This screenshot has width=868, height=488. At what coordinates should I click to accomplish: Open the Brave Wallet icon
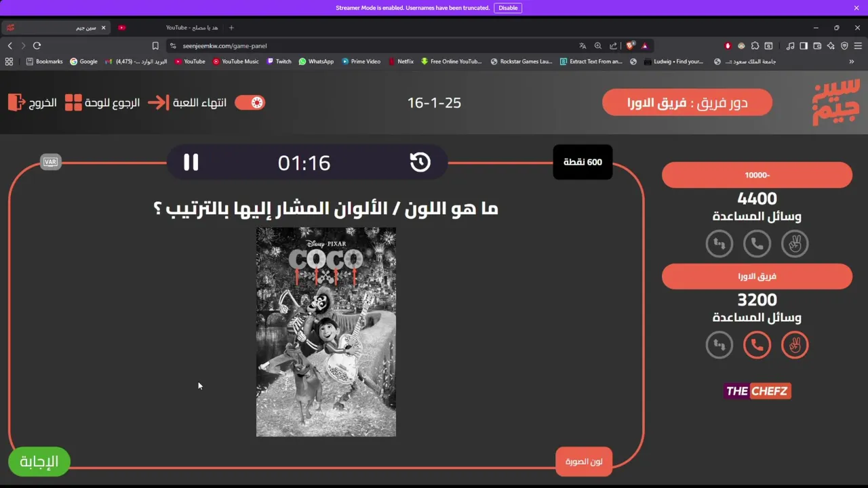817,46
